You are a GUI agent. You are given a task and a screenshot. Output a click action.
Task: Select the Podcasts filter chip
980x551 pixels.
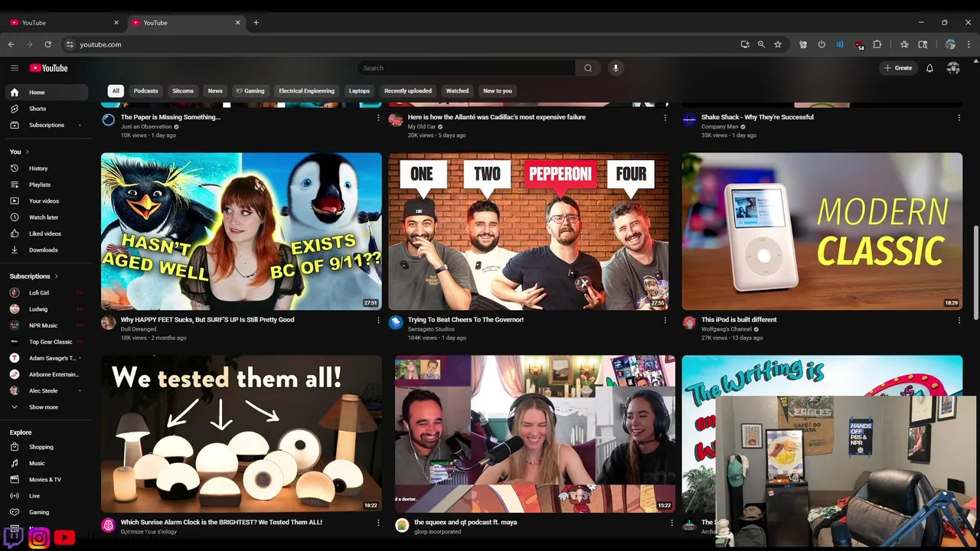coord(145,90)
